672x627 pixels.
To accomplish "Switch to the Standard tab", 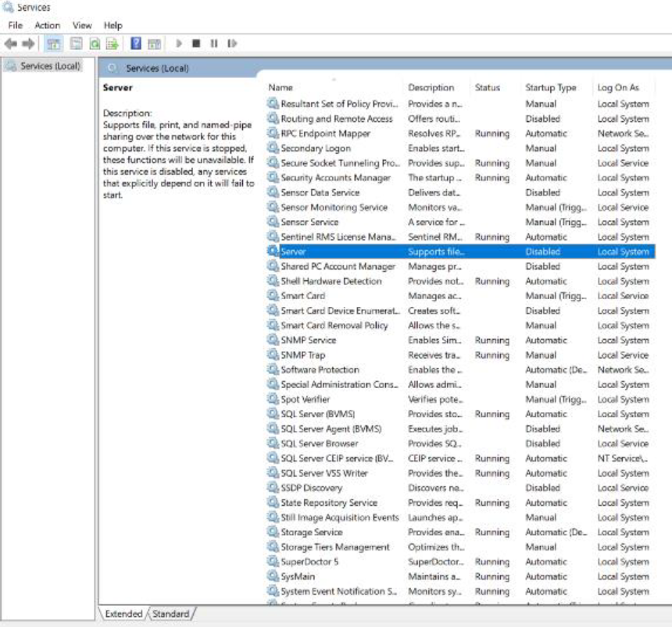I will 172,614.
